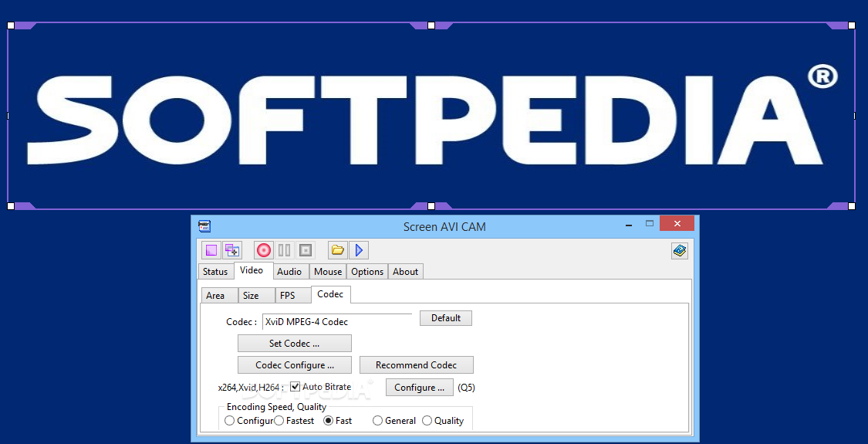
Task: Click the bottom-center capture region edge handle
Action: [x=431, y=206]
